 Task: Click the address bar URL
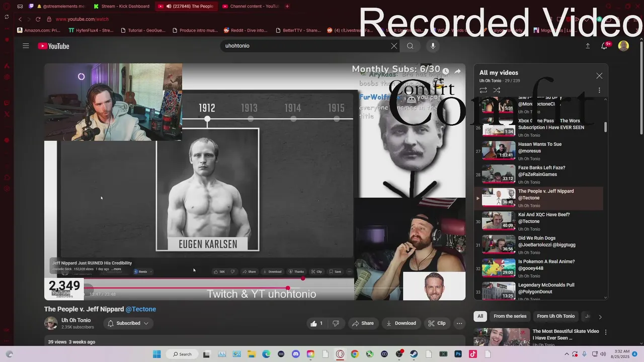click(x=82, y=19)
